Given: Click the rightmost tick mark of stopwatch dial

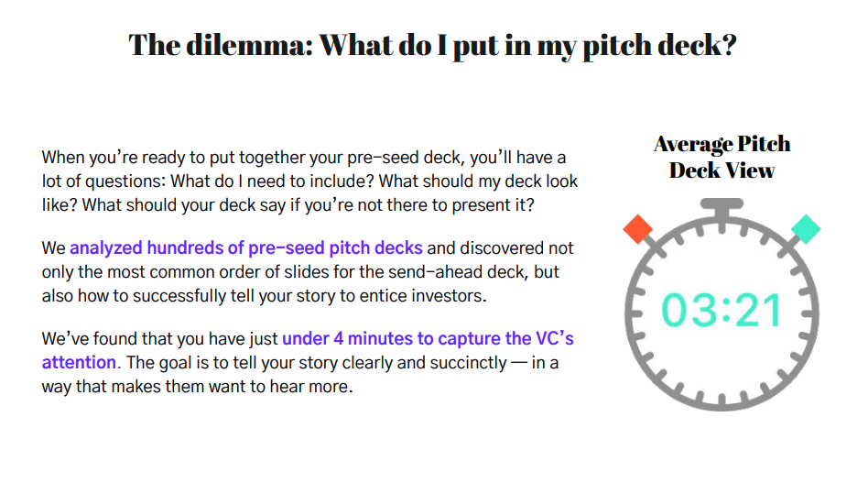Looking at the screenshot, I should click(x=808, y=312).
